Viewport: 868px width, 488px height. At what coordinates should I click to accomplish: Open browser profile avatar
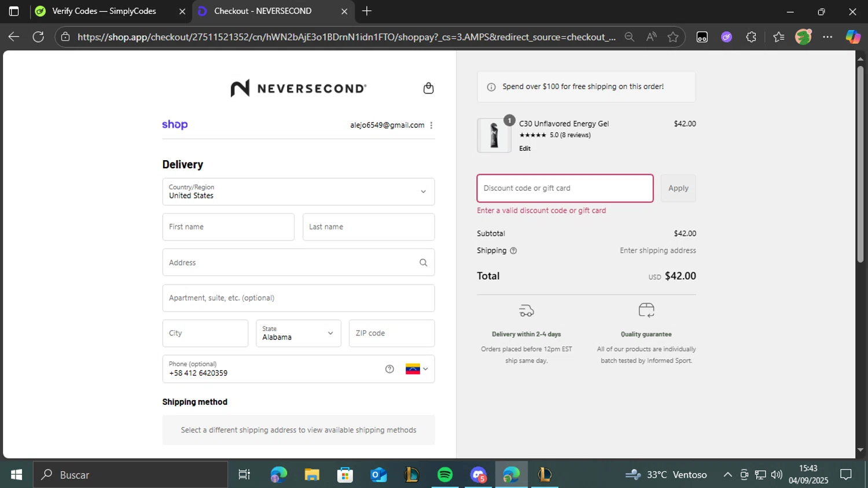(x=803, y=36)
